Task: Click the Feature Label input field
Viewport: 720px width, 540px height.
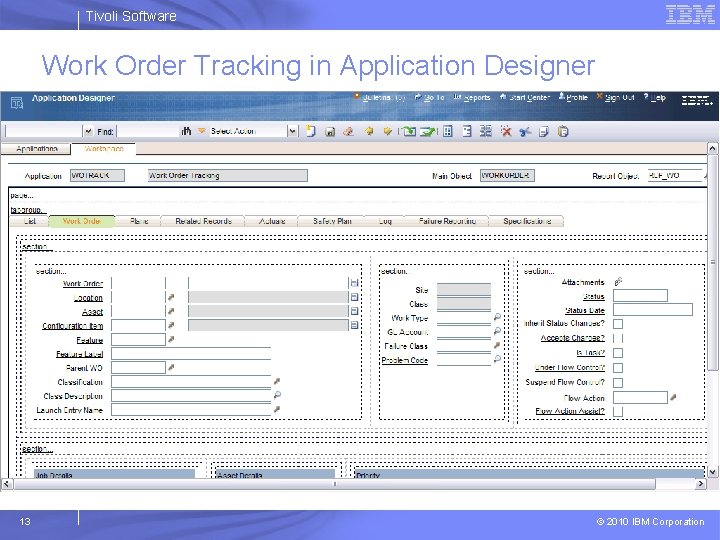Action: [191, 353]
